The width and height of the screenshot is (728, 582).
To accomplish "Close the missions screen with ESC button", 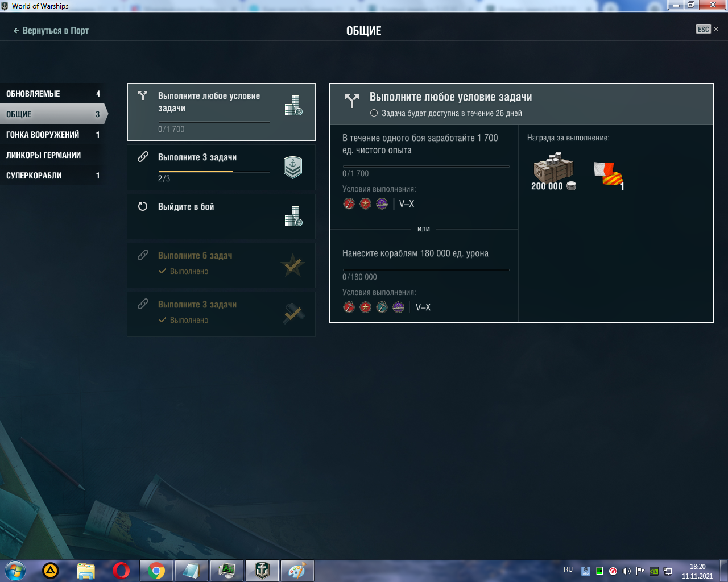I will (708, 29).
